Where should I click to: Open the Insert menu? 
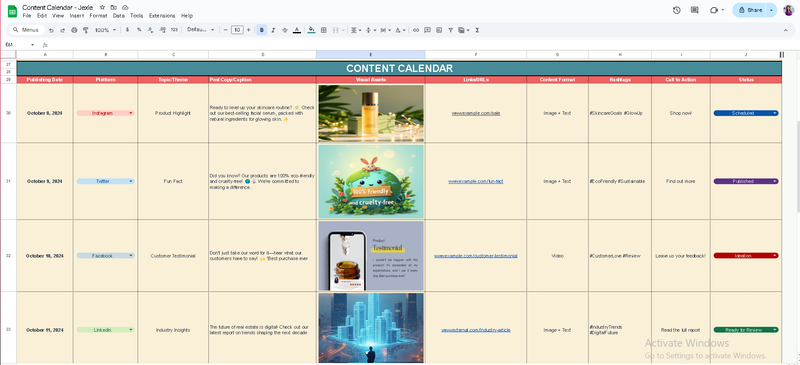click(77, 16)
